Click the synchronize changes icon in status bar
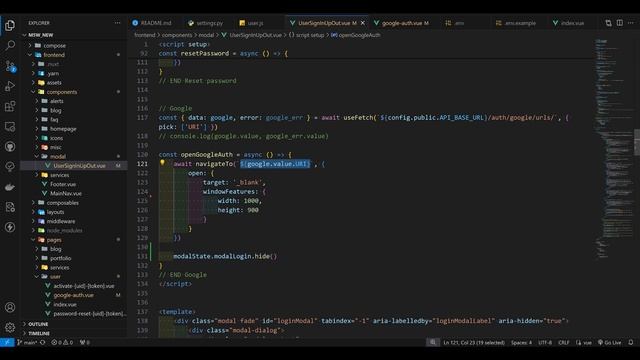Screen dimensions: 640x360 (x=42, y=342)
